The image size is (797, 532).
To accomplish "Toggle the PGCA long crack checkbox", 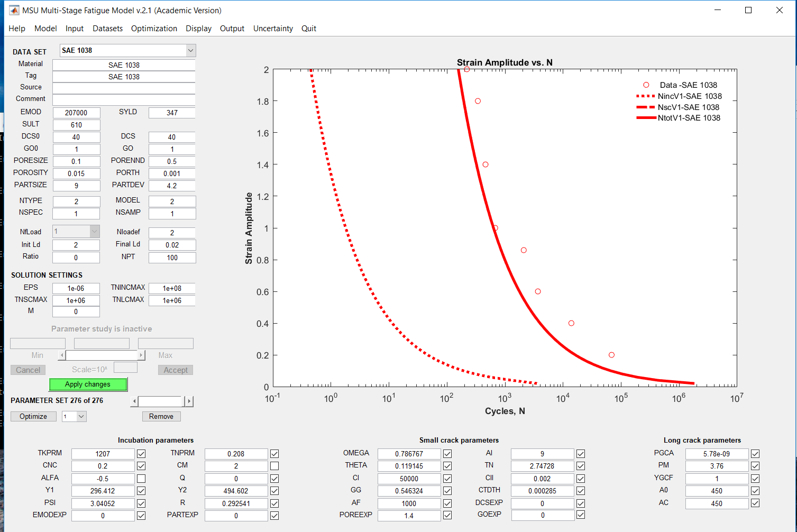I will coord(755,454).
